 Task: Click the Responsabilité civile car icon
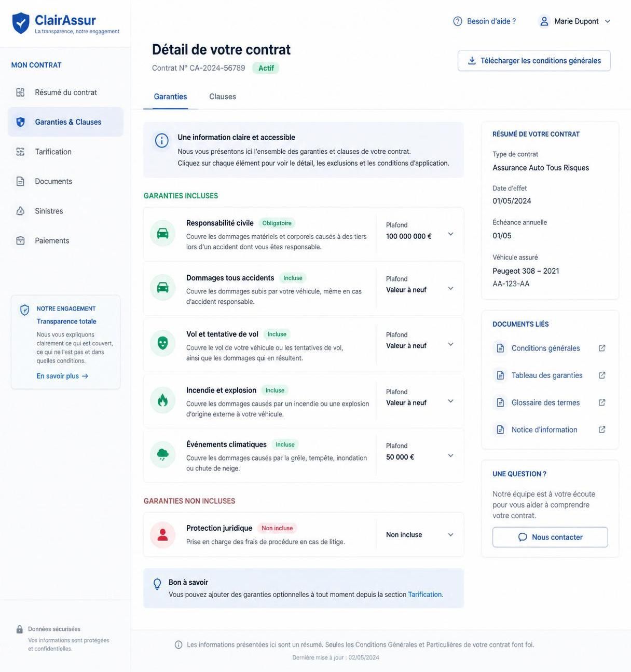(162, 233)
